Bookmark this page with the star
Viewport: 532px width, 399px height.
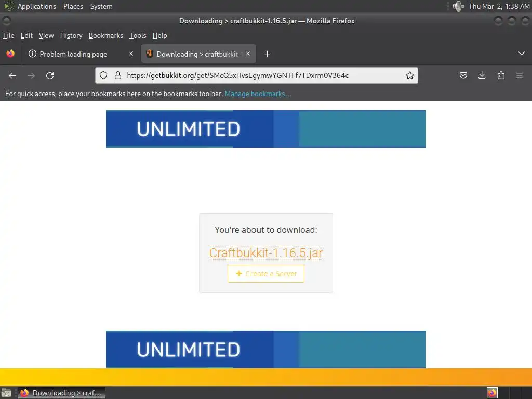click(x=410, y=75)
